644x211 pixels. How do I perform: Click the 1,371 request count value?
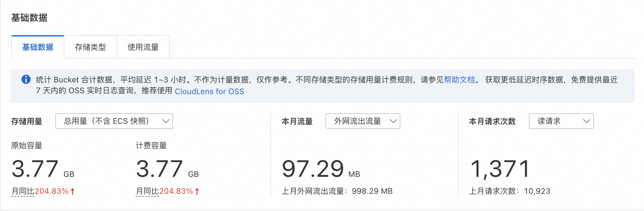[x=500, y=169]
